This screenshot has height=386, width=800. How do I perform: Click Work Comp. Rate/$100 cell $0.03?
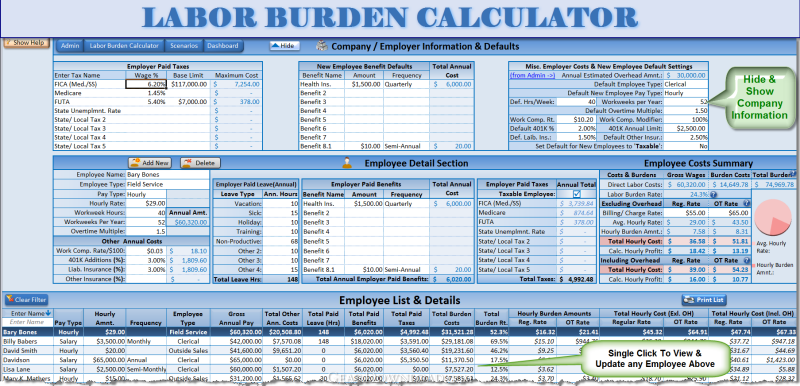point(146,250)
